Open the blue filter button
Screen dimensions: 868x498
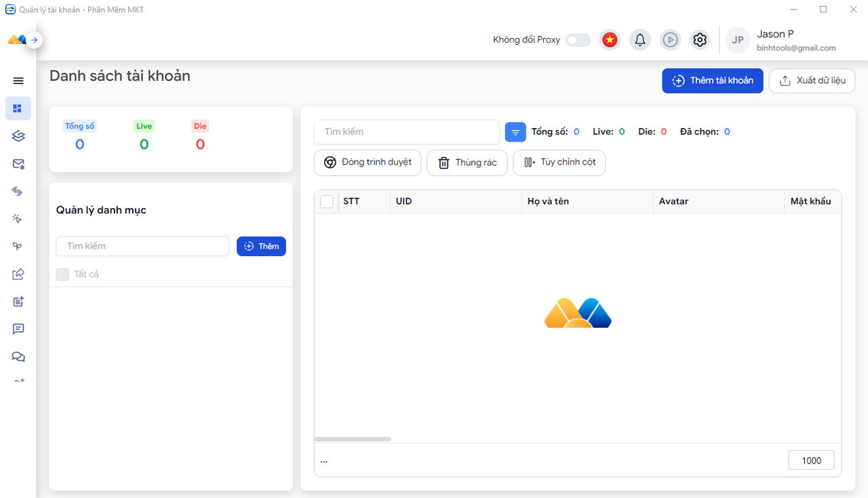point(515,132)
